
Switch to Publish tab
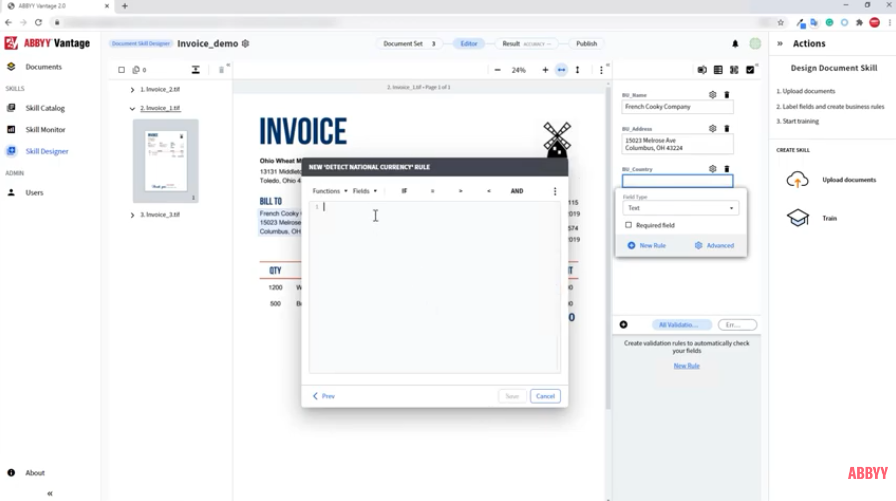pyautogui.click(x=586, y=43)
